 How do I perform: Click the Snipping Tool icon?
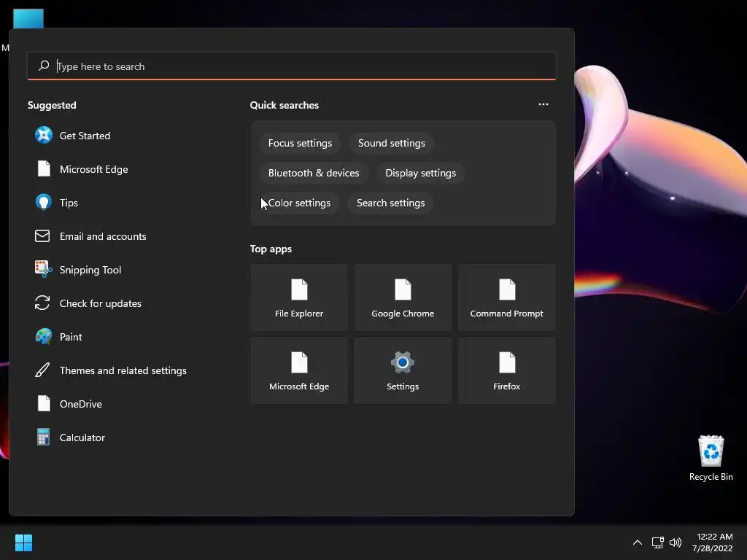(43, 269)
